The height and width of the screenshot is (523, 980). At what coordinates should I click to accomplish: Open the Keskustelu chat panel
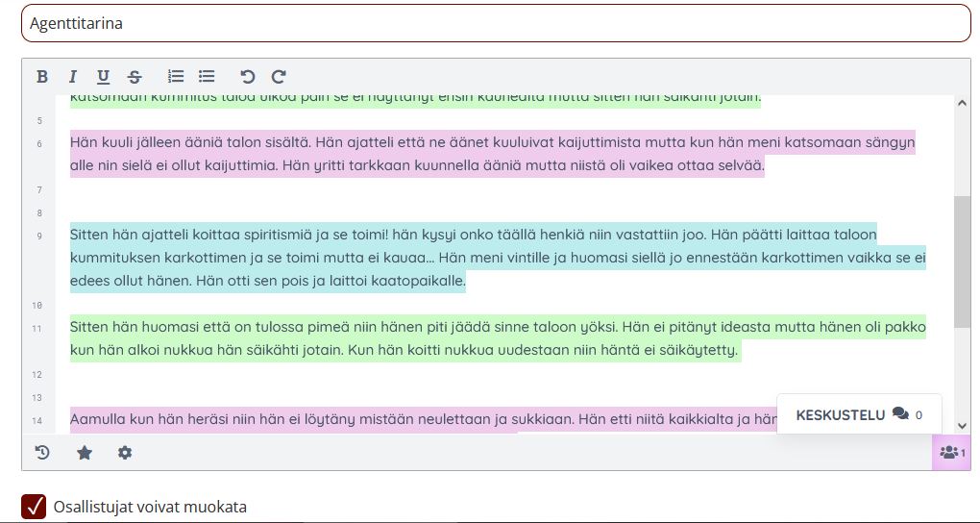point(858,414)
